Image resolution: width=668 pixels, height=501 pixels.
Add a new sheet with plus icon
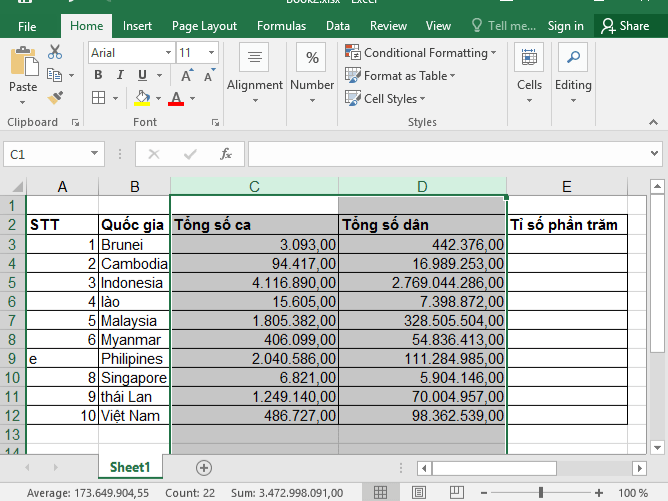click(204, 467)
